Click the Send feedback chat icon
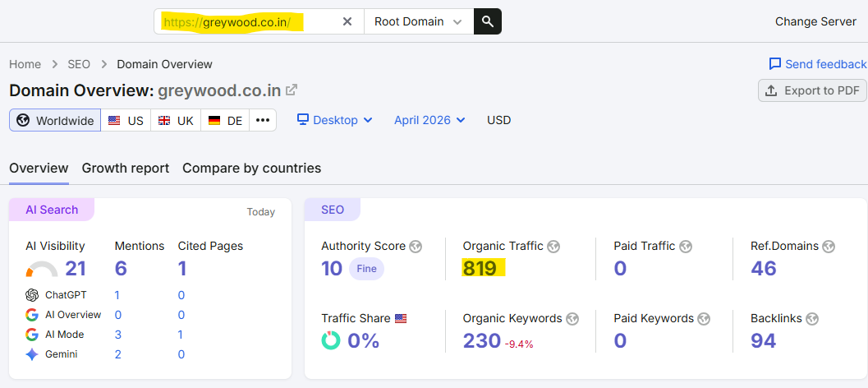Viewport: 868px width, 388px height. (x=775, y=64)
